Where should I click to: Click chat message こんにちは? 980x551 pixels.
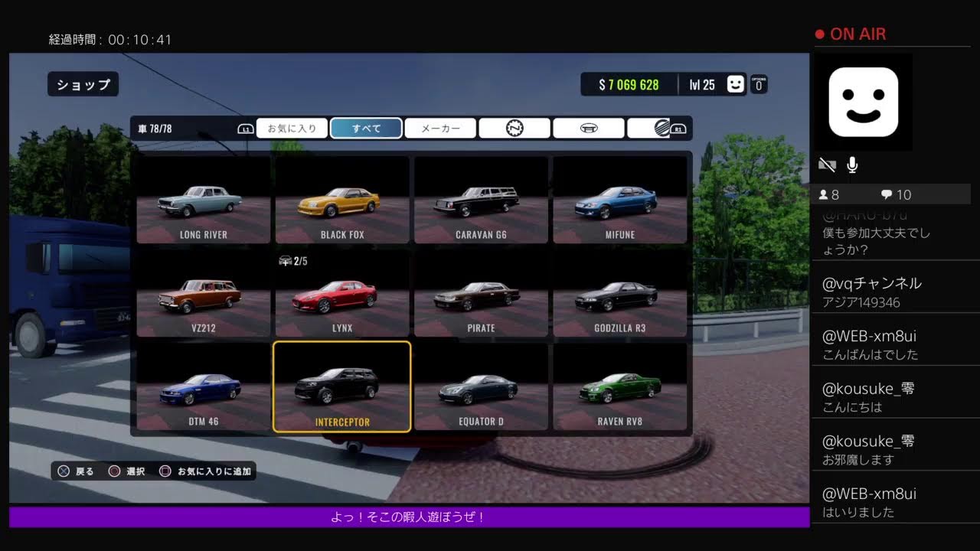coord(852,407)
